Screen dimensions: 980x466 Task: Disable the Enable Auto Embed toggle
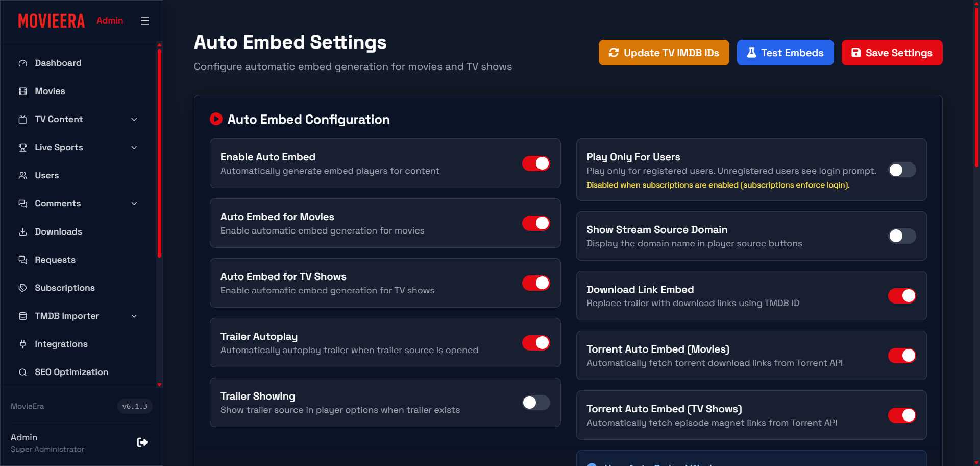[x=536, y=164]
